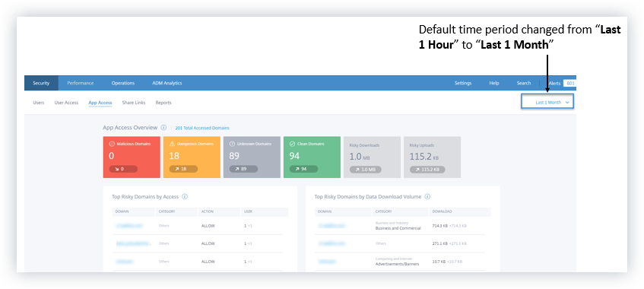644x289 pixels.
Task: Open the Help menu
Action: click(x=494, y=83)
